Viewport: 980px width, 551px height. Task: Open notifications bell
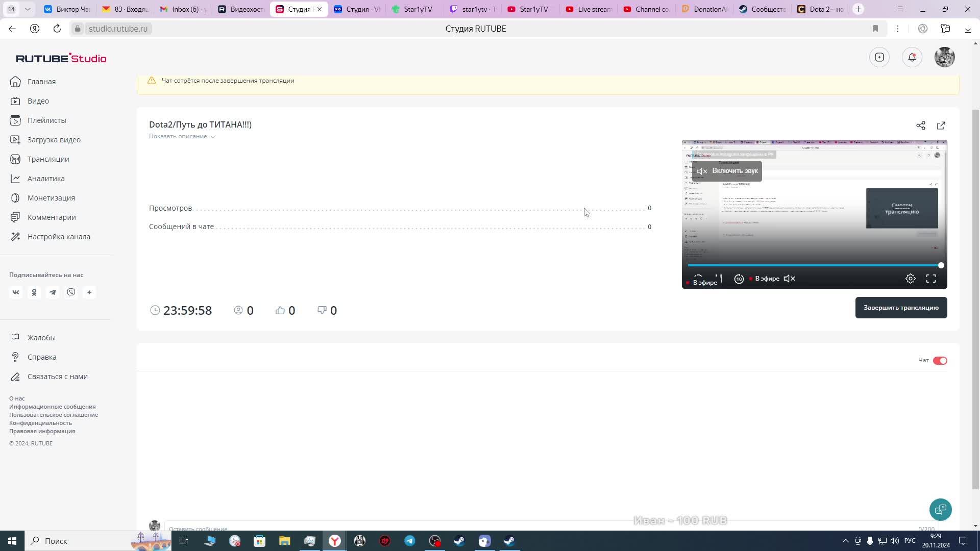[912, 57]
